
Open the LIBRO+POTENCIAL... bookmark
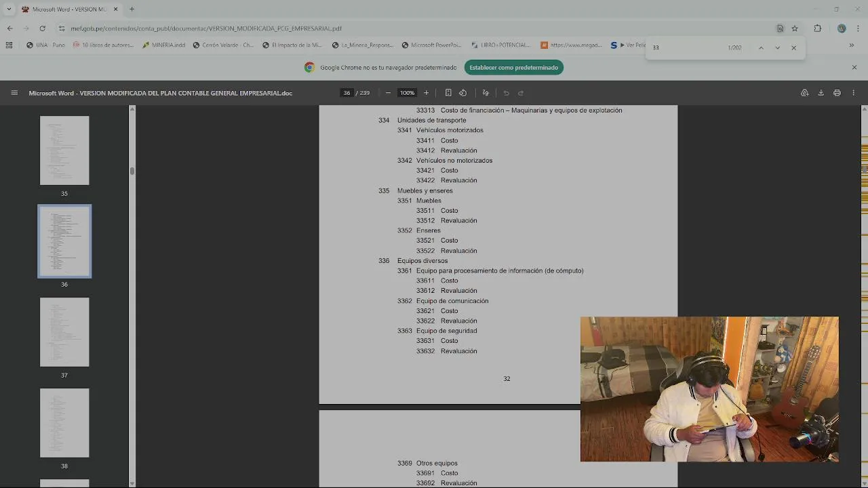click(x=500, y=45)
